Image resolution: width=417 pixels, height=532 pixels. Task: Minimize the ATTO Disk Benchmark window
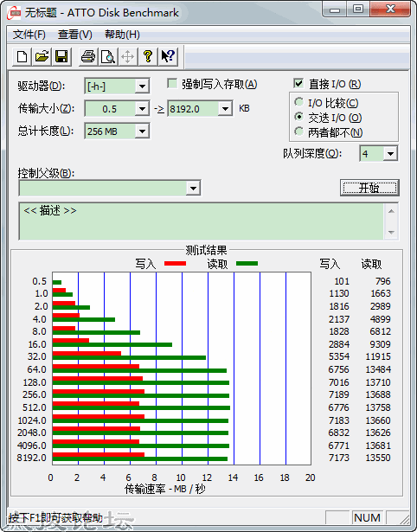pos(335,10)
